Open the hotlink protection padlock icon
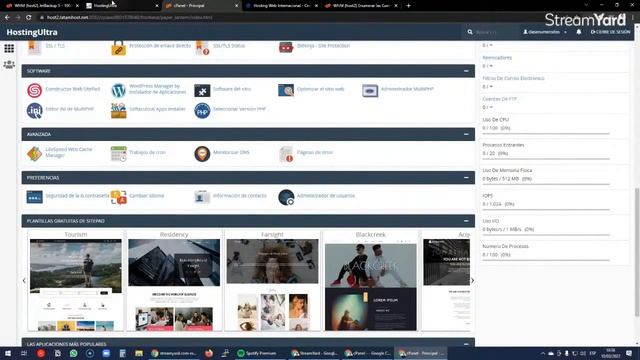 119,48
